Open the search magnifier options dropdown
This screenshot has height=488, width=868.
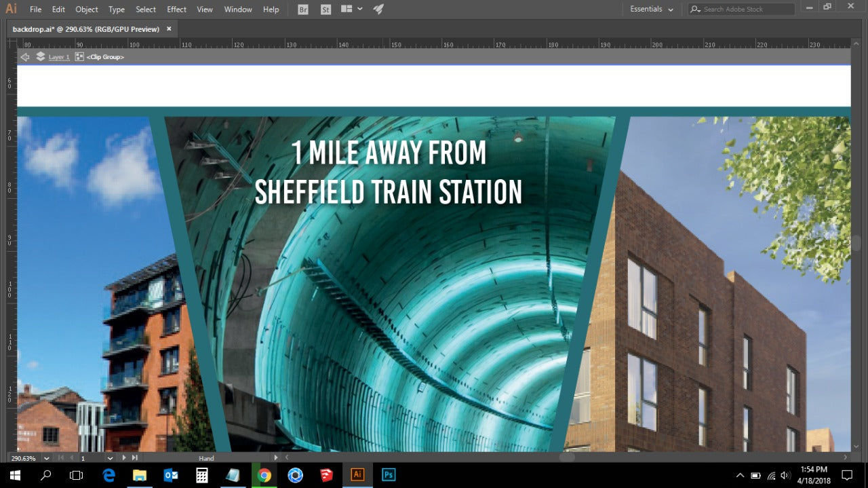point(695,10)
